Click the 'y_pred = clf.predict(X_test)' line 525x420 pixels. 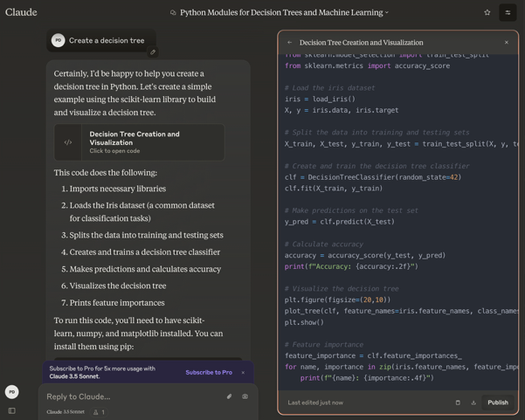click(x=340, y=222)
